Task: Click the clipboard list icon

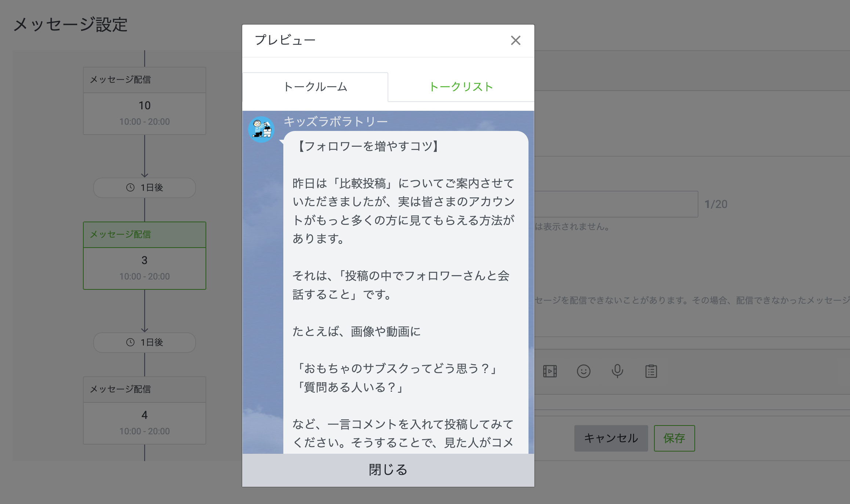Action: click(651, 371)
